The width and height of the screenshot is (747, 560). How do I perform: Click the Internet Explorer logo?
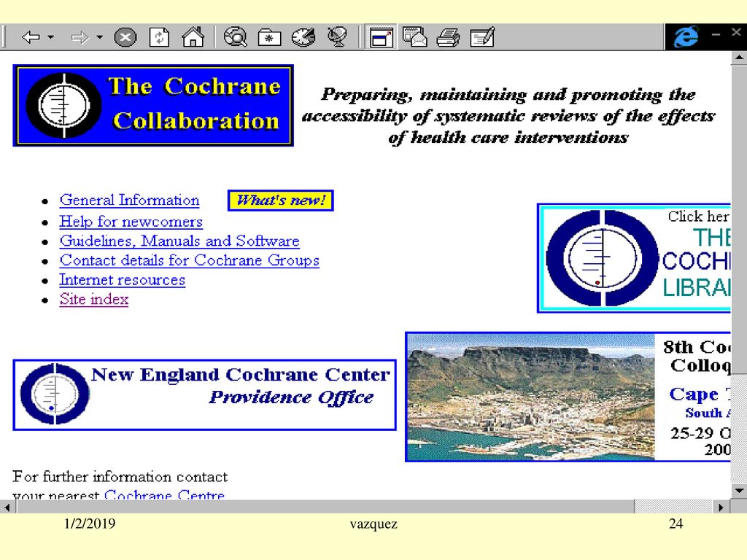(686, 36)
